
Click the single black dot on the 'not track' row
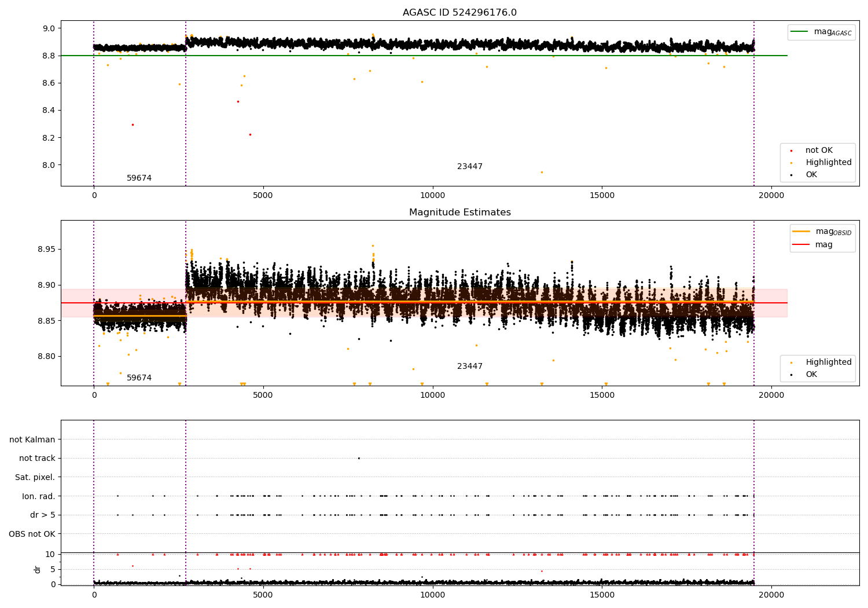point(359,458)
